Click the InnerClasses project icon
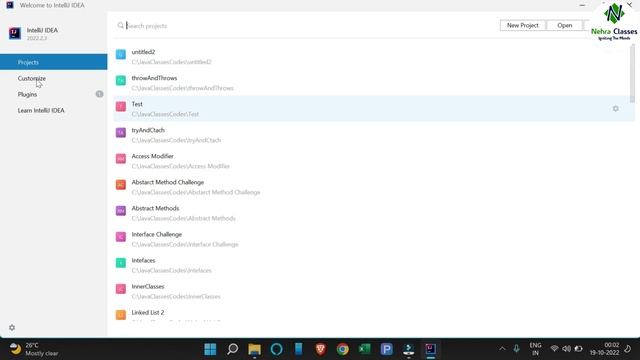Image resolution: width=640 pixels, height=360 pixels. pos(121,289)
